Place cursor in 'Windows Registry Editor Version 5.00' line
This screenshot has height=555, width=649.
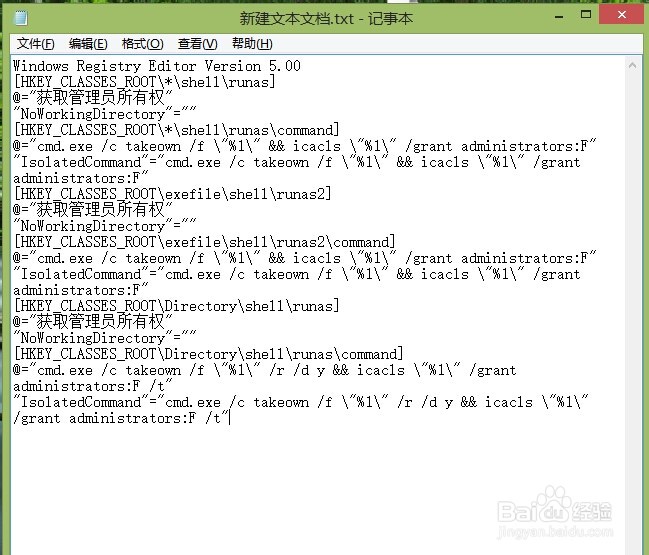point(157,66)
